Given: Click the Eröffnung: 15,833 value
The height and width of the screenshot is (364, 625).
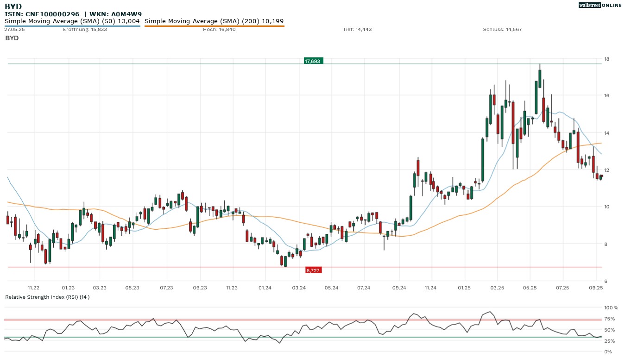Looking at the screenshot, I should pos(85,29).
